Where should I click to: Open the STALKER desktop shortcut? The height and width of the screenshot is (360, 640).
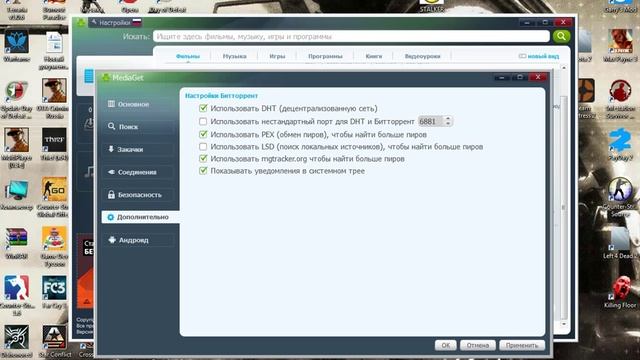pos(432,6)
